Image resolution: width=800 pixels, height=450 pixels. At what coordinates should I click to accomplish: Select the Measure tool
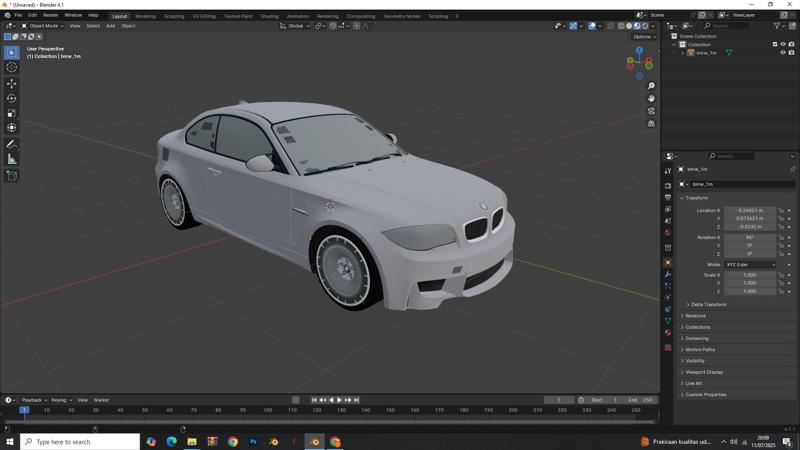click(x=12, y=160)
